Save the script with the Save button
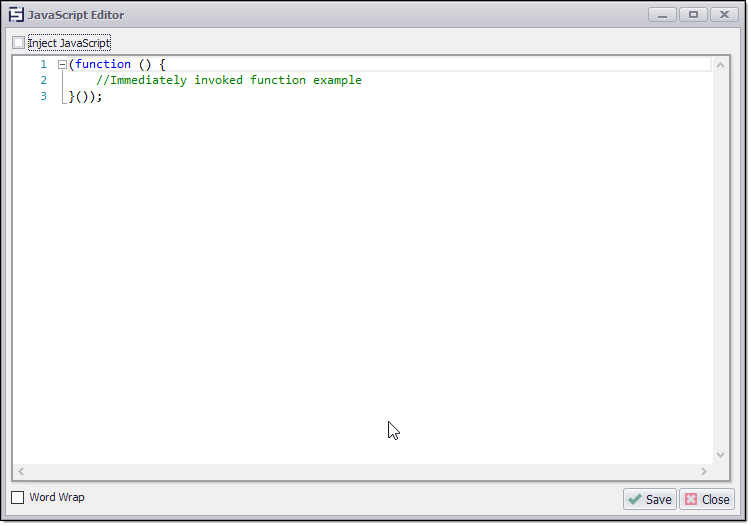Image resolution: width=751 pixels, height=526 pixels. pyautogui.click(x=649, y=499)
